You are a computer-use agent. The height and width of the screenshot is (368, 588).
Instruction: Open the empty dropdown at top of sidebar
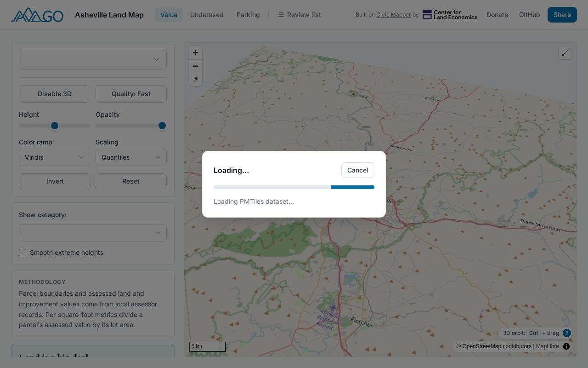[x=93, y=59]
